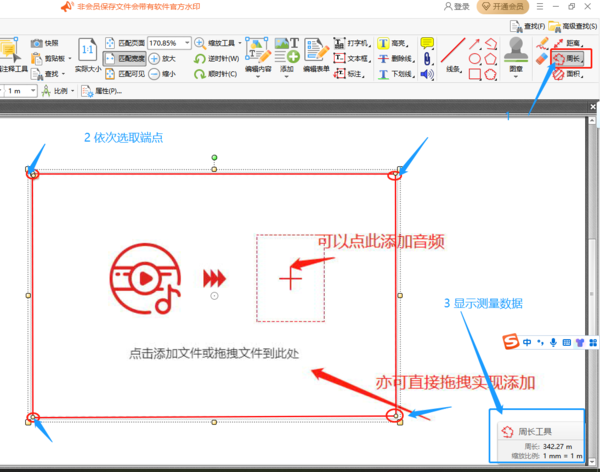Expand the Add (添加) dropdown
600x472 pixels.
[287, 77]
